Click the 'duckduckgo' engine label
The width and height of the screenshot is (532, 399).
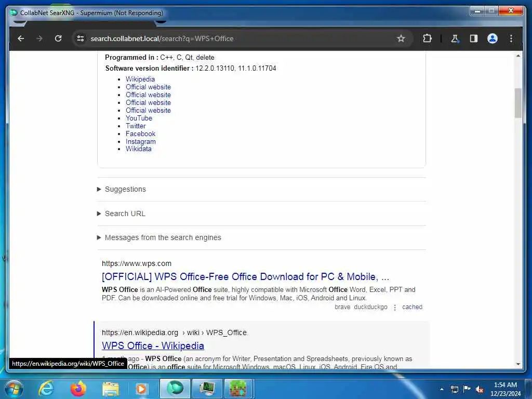point(370,307)
